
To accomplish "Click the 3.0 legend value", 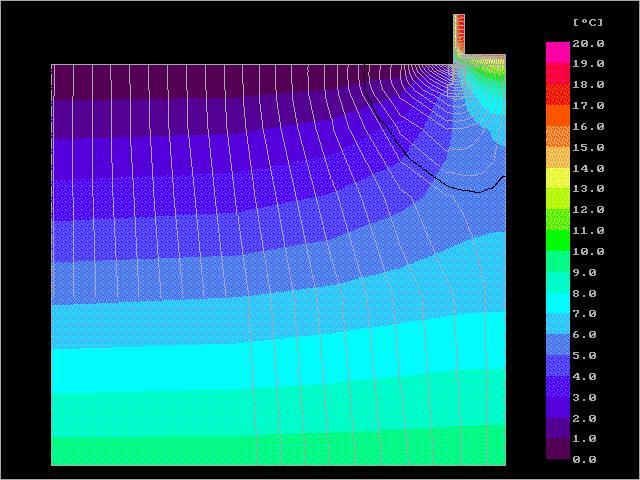I will (x=584, y=397).
